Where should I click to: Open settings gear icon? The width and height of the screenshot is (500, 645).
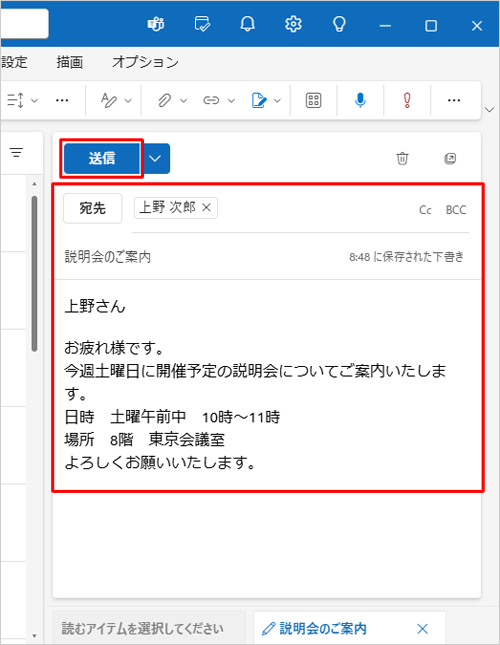click(293, 25)
